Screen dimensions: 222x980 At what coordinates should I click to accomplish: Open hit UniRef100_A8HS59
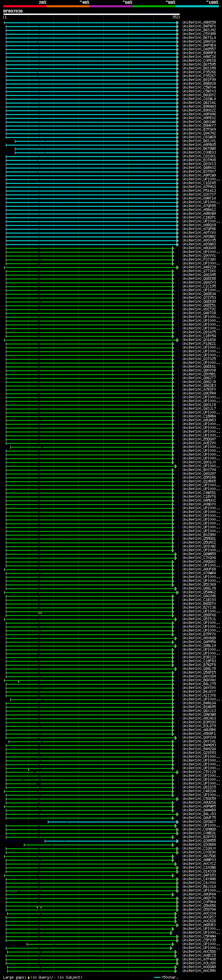pyautogui.click(x=199, y=23)
